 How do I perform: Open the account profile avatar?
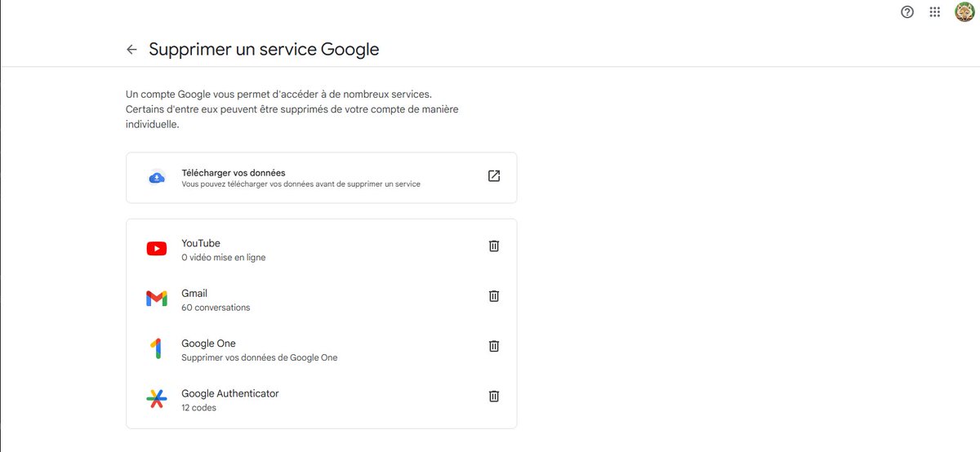click(964, 12)
